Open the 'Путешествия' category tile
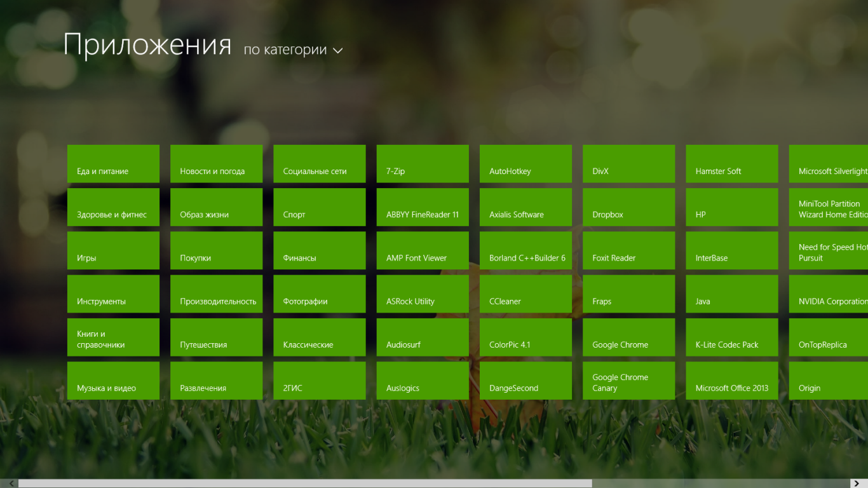 [216, 337]
